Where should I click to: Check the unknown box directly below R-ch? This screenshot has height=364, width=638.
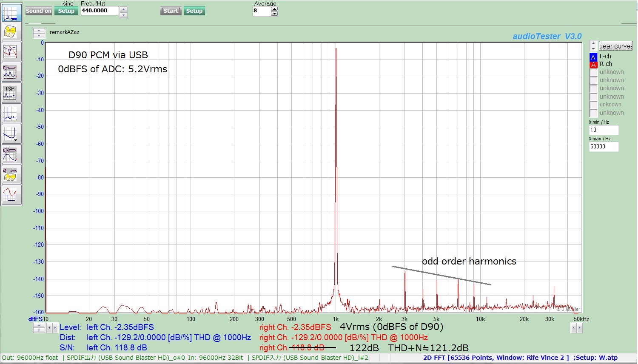click(593, 73)
